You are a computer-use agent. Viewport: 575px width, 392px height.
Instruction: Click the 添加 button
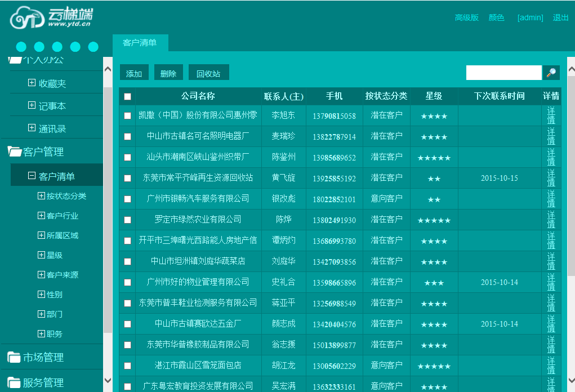(134, 73)
